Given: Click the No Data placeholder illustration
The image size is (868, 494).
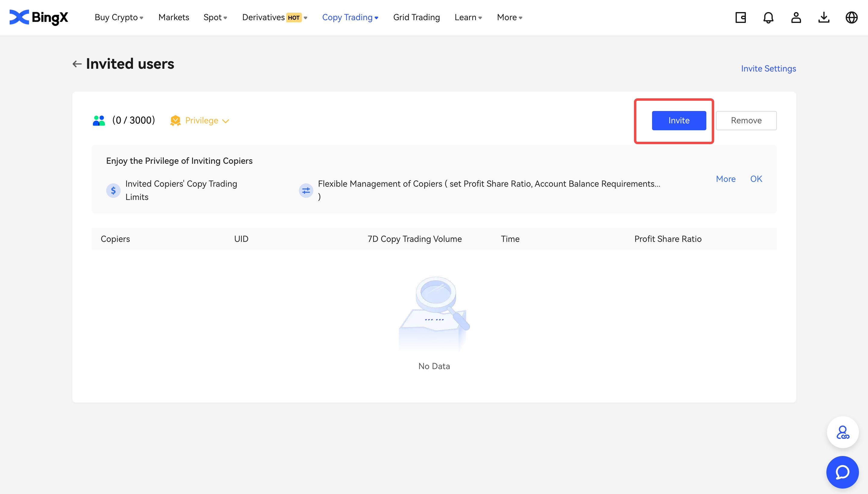Looking at the screenshot, I should coord(434,314).
